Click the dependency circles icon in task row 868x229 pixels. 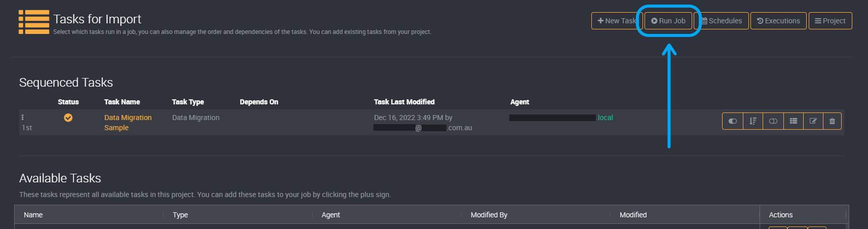(x=773, y=121)
